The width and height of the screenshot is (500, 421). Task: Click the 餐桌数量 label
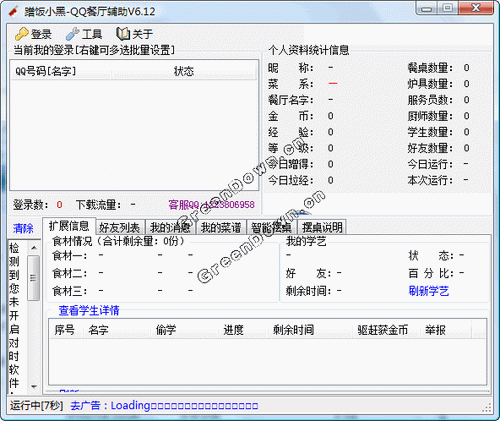click(430, 68)
